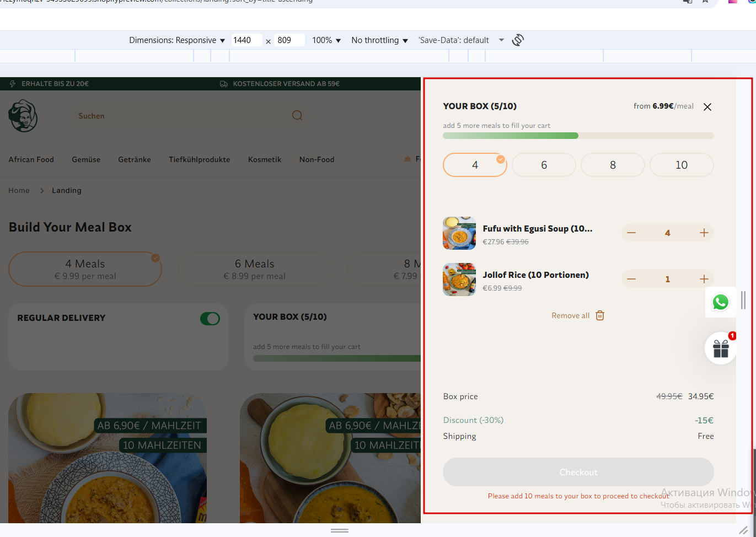Viewport: 756px width, 537px height.
Task: Click the Checkout button
Action: pos(578,472)
